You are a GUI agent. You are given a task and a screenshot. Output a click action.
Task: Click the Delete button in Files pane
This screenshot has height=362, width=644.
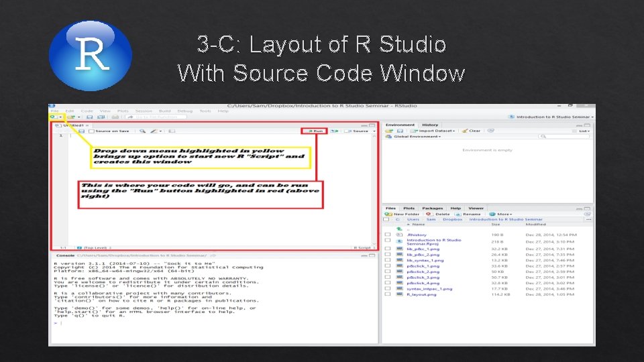(x=438, y=214)
